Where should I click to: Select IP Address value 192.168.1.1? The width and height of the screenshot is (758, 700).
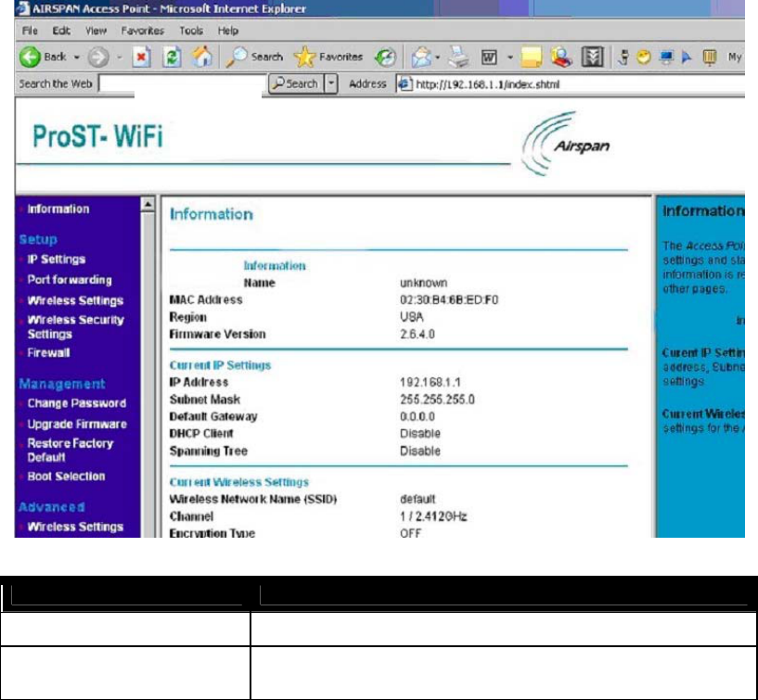(x=430, y=383)
